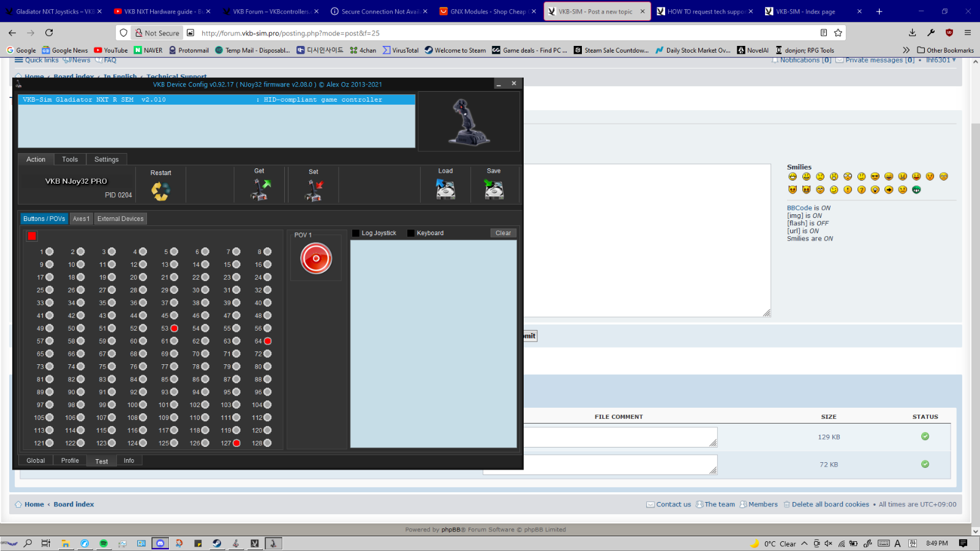Click the uBlock shield extension icon

pyautogui.click(x=949, y=32)
